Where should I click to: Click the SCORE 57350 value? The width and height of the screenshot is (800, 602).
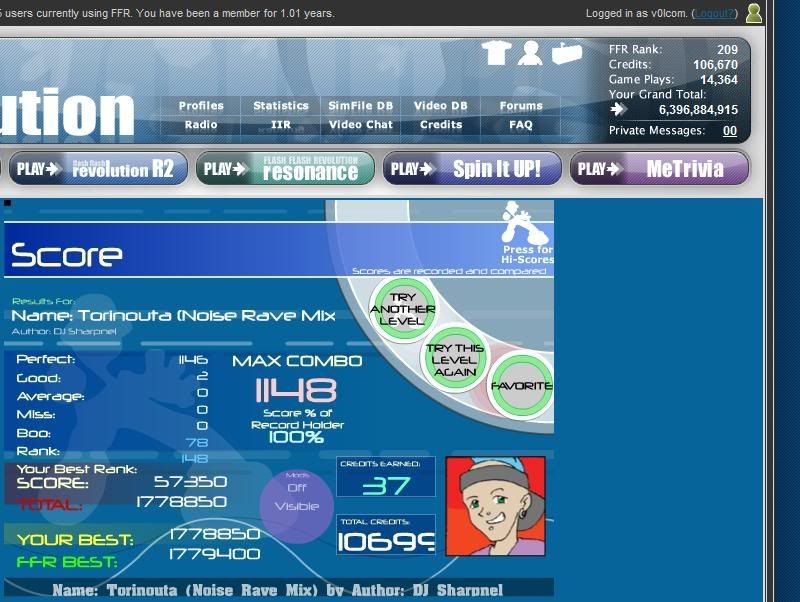[190, 482]
